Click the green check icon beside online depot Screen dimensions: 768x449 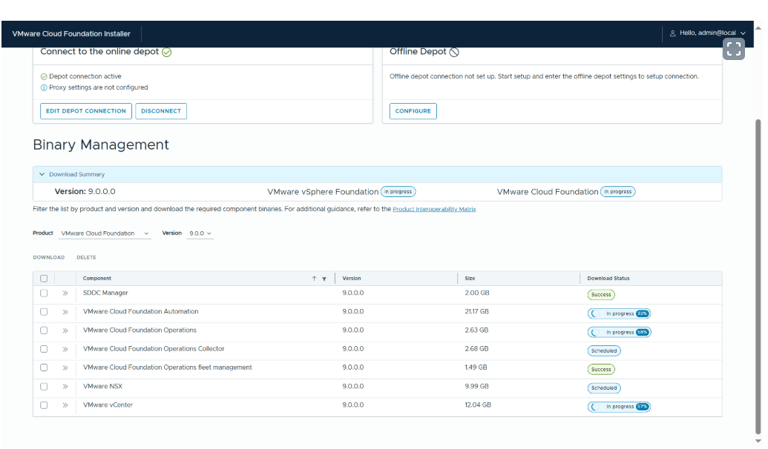167,52
